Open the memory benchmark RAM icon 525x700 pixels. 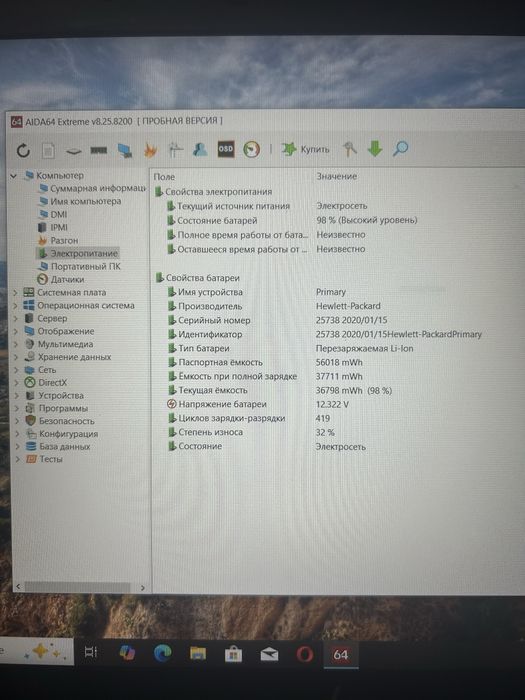pos(99,151)
